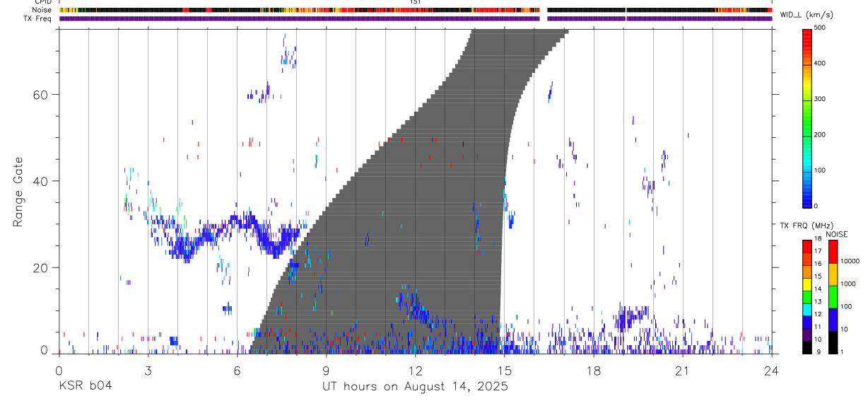
Task: Click the '1' label on the NOISE legend
Action: click(842, 351)
